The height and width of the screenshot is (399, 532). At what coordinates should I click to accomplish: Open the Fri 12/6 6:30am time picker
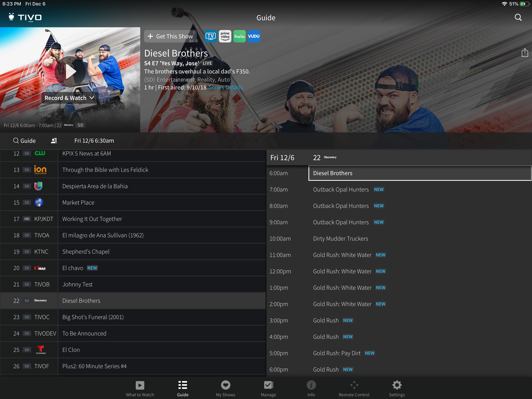pos(94,141)
